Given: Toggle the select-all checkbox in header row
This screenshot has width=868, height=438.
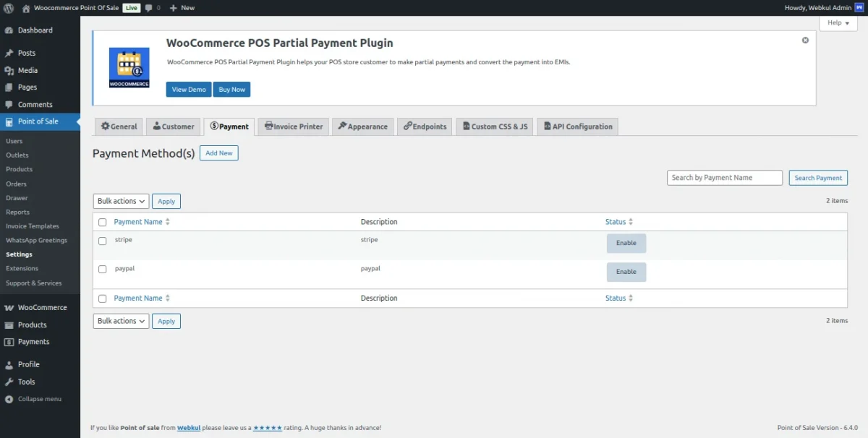Looking at the screenshot, I should click(102, 222).
